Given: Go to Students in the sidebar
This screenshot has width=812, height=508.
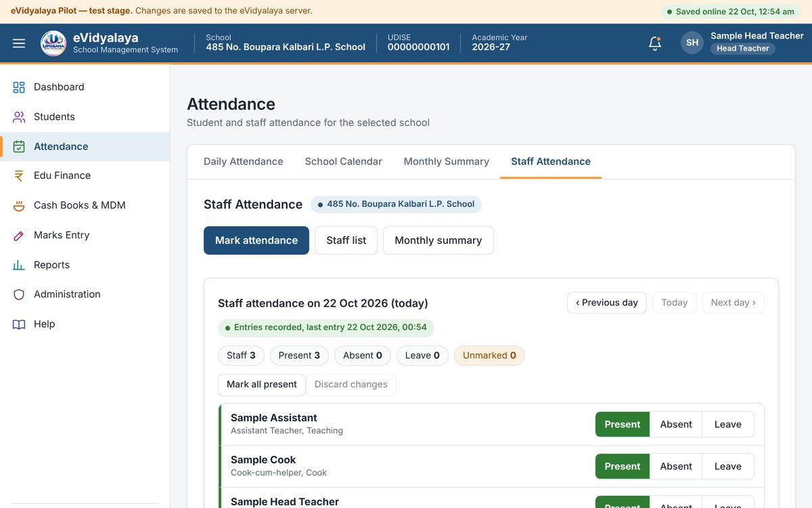Looking at the screenshot, I should pyautogui.click(x=85, y=117).
